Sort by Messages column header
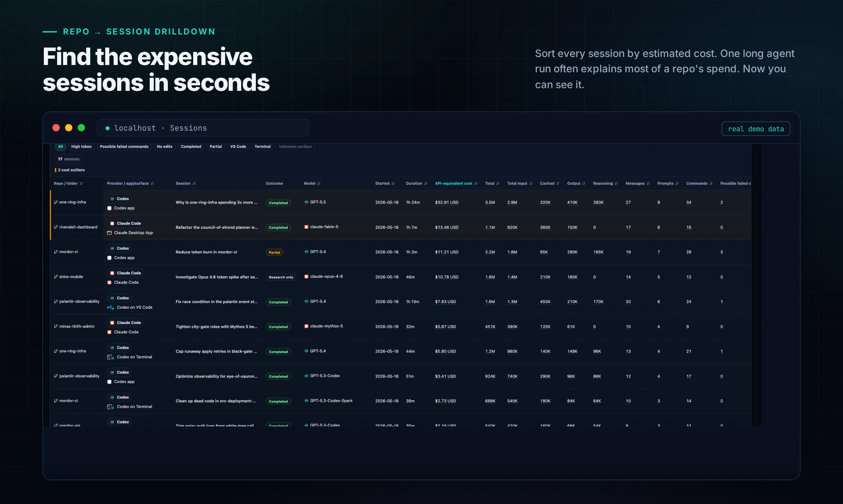The width and height of the screenshot is (843, 504). 637,183
